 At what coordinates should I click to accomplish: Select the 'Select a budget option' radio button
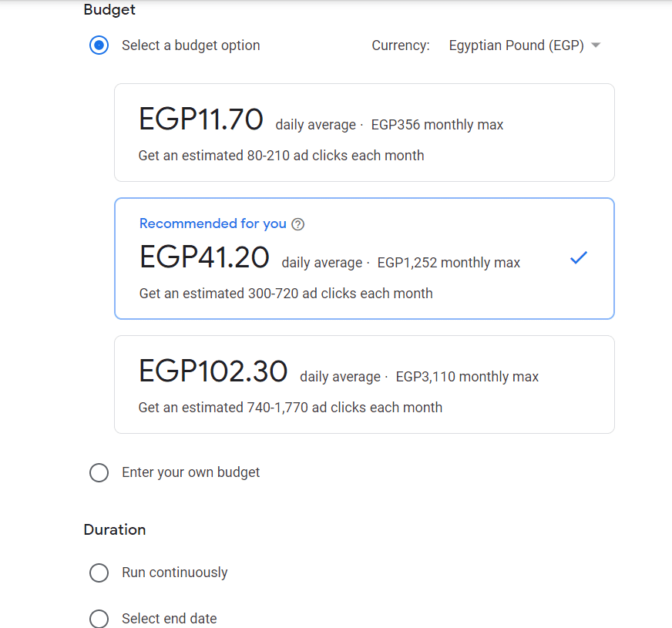click(x=99, y=45)
